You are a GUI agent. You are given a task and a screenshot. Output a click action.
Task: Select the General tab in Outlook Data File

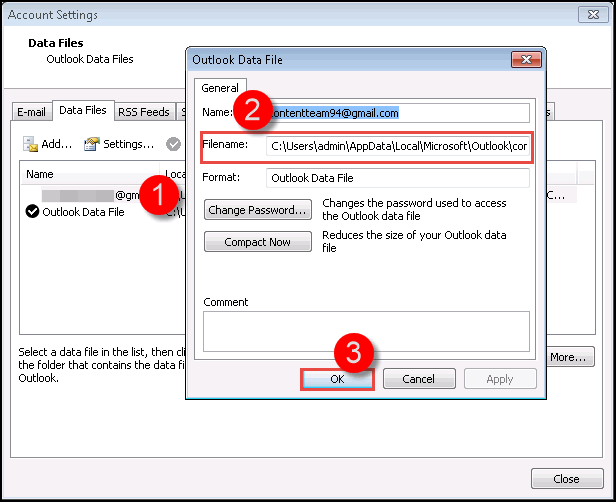(x=220, y=88)
